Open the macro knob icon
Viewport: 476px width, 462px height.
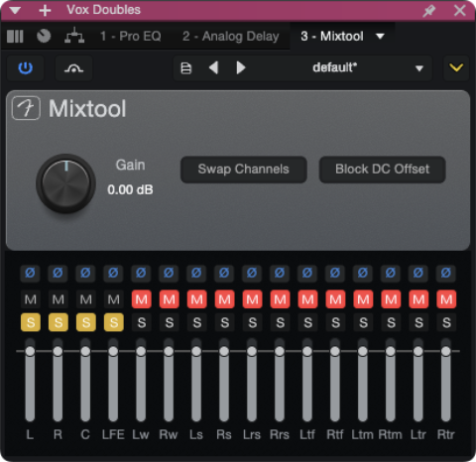click(44, 36)
